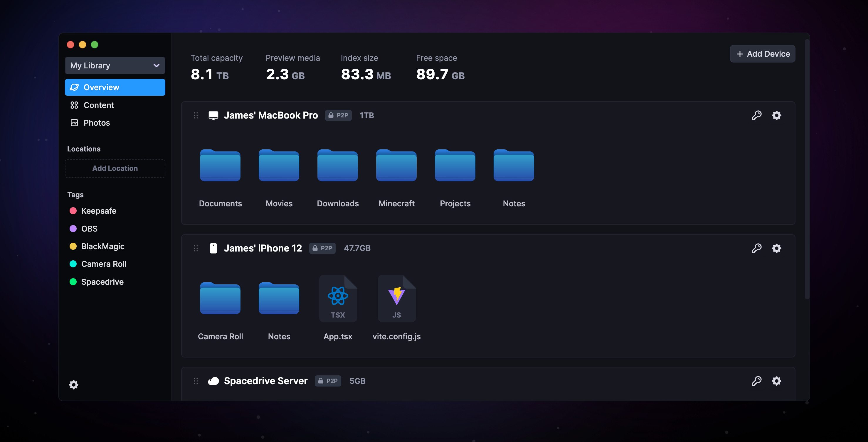Viewport: 868px width, 442px height.
Task: Go to the Photos section
Action: pyautogui.click(x=96, y=123)
